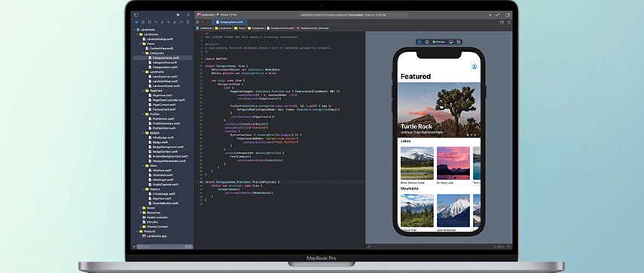Viewport: 644px width, 273px height.
Task: Run the Landmarks scheme with the play button
Action: click(179, 15)
